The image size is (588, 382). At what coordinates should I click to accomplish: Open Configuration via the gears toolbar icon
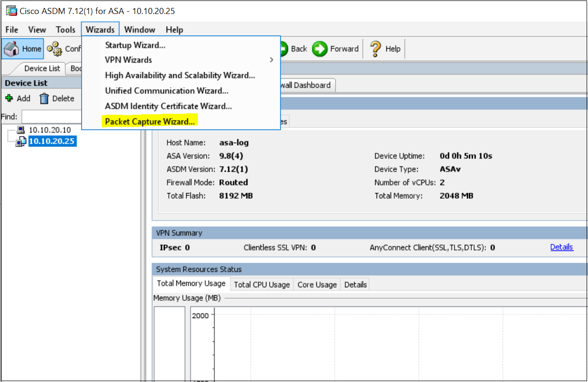coord(55,48)
